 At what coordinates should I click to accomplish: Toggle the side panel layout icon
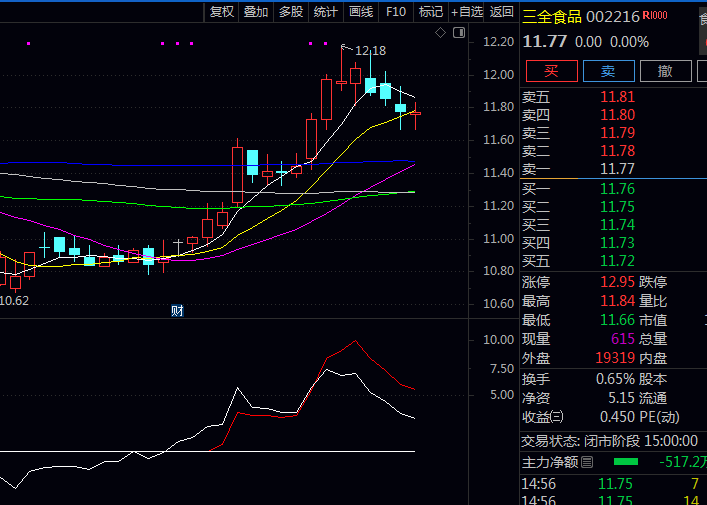(x=458, y=33)
